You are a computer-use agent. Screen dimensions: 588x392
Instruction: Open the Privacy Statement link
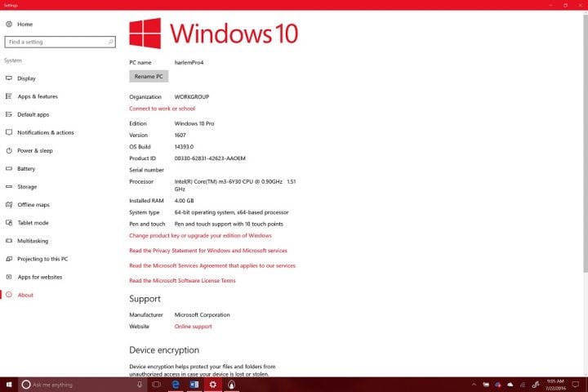coord(208,251)
